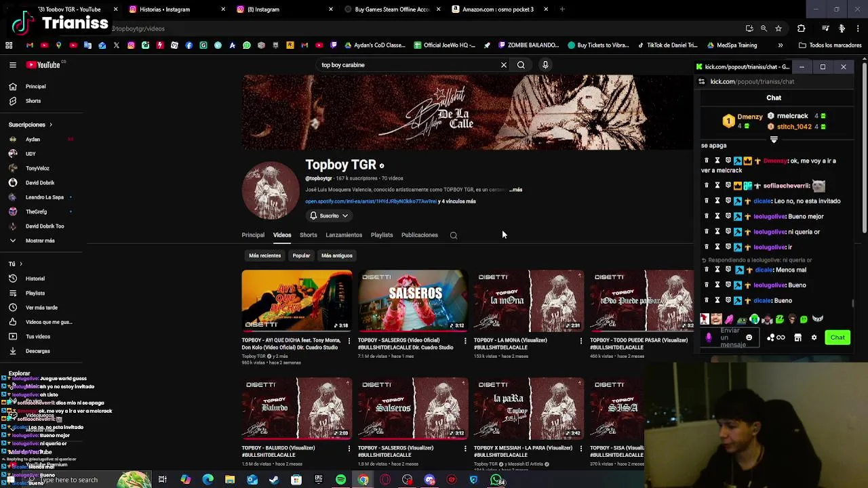Screen dimensions: 868x488
Task: Delete Dmenzy's chat message with trash icon
Action: point(707,161)
